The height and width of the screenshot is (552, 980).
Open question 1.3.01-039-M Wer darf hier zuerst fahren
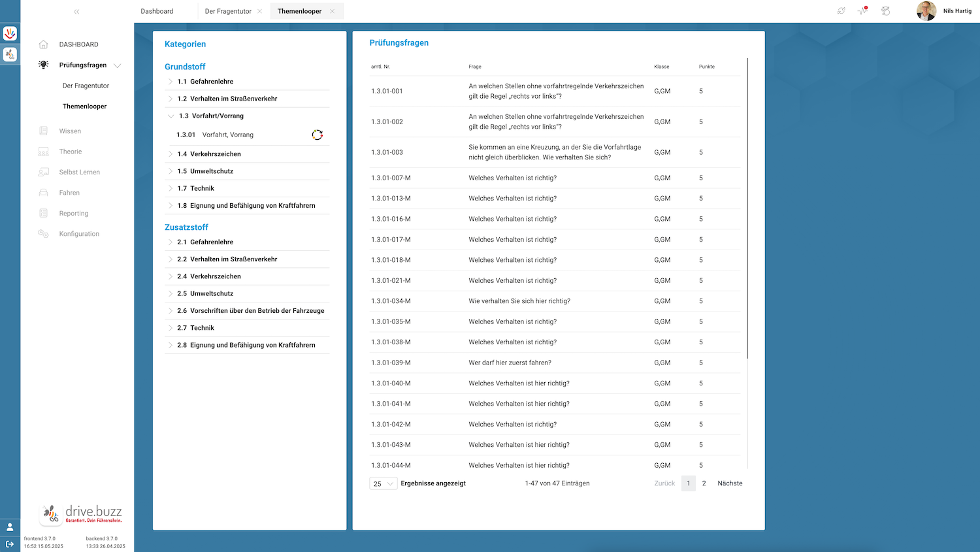[x=510, y=363]
